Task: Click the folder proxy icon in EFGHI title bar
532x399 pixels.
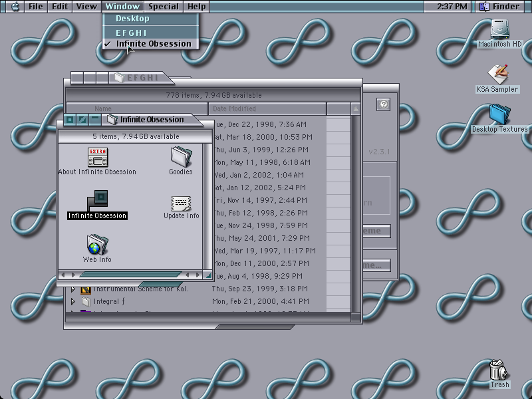Action: 119,78
